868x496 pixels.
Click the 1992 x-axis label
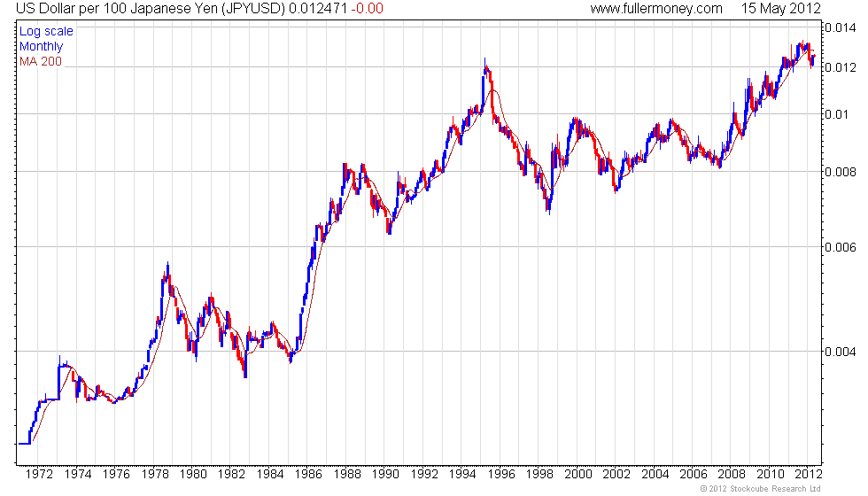coord(424,475)
